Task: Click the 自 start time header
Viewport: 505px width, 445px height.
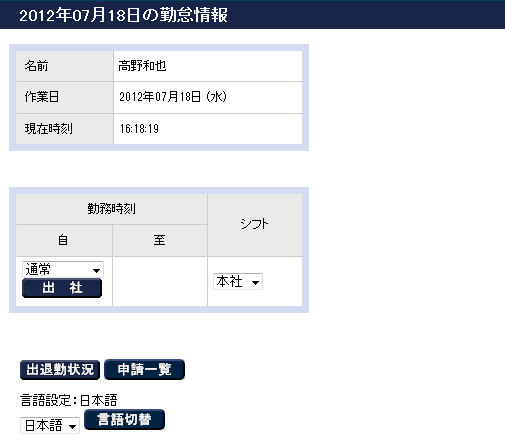Action: [x=64, y=240]
